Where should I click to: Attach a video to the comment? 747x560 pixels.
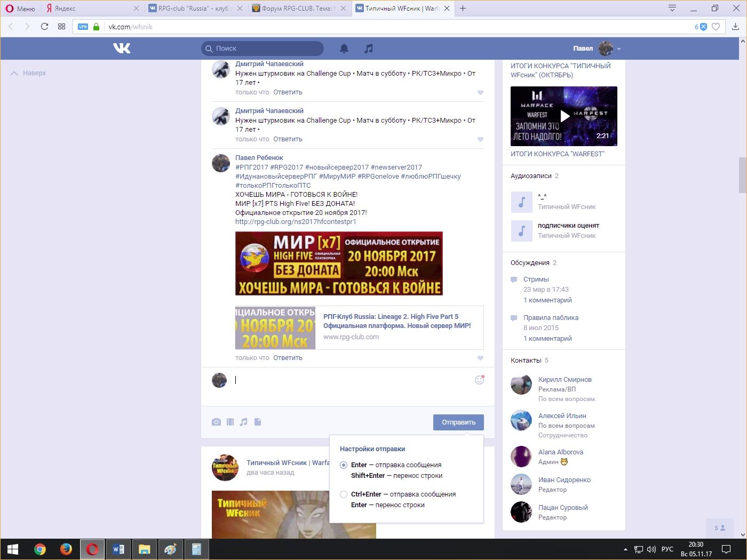point(230,422)
